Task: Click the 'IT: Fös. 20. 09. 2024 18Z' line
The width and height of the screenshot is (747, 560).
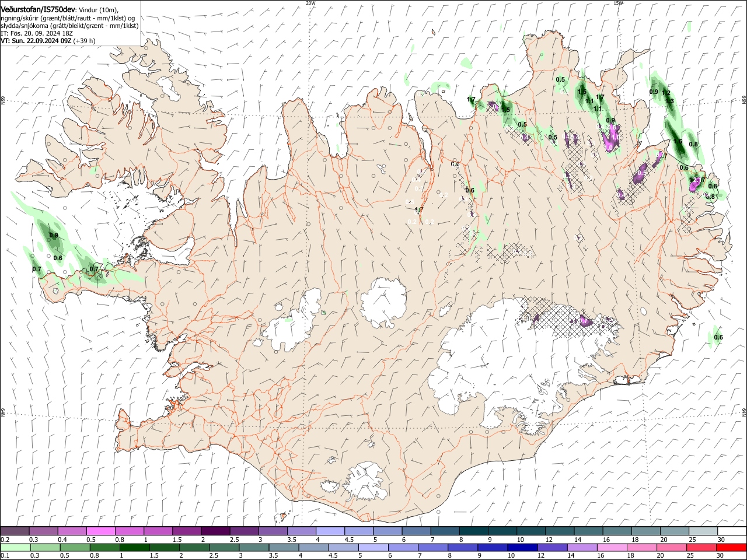Action: pyautogui.click(x=36, y=34)
